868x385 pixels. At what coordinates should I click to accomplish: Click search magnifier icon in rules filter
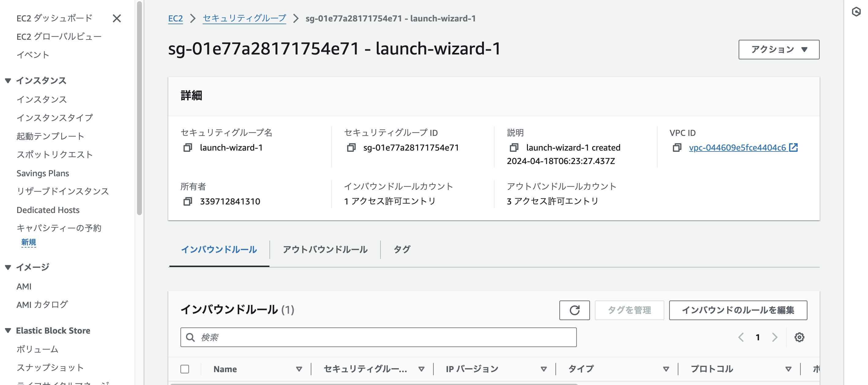coord(190,337)
